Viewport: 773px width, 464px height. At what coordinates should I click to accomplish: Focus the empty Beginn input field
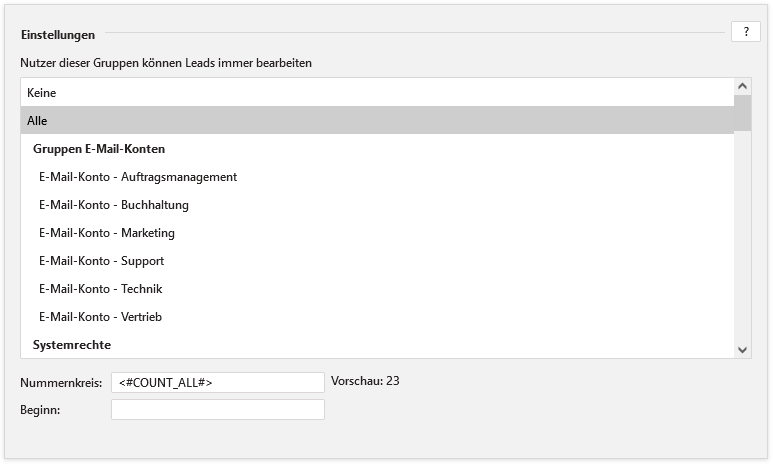click(x=217, y=410)
